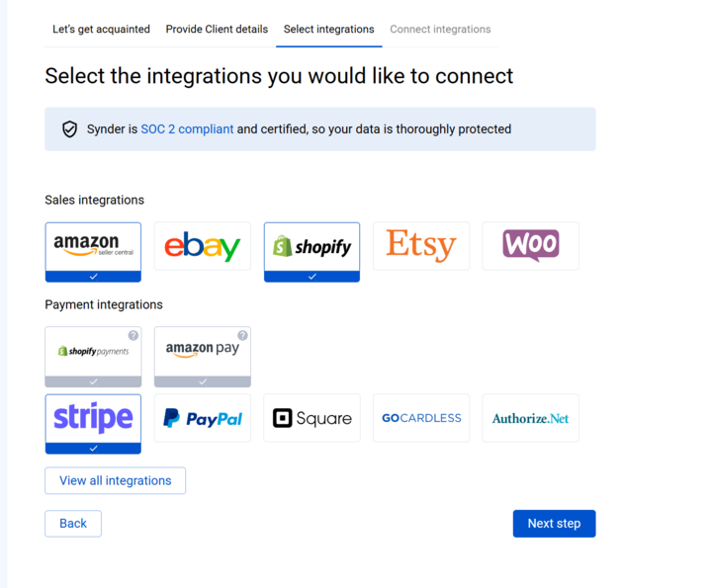Open the Provide Client details tab
Screen dimensions: 712x588
pos(217,30)
